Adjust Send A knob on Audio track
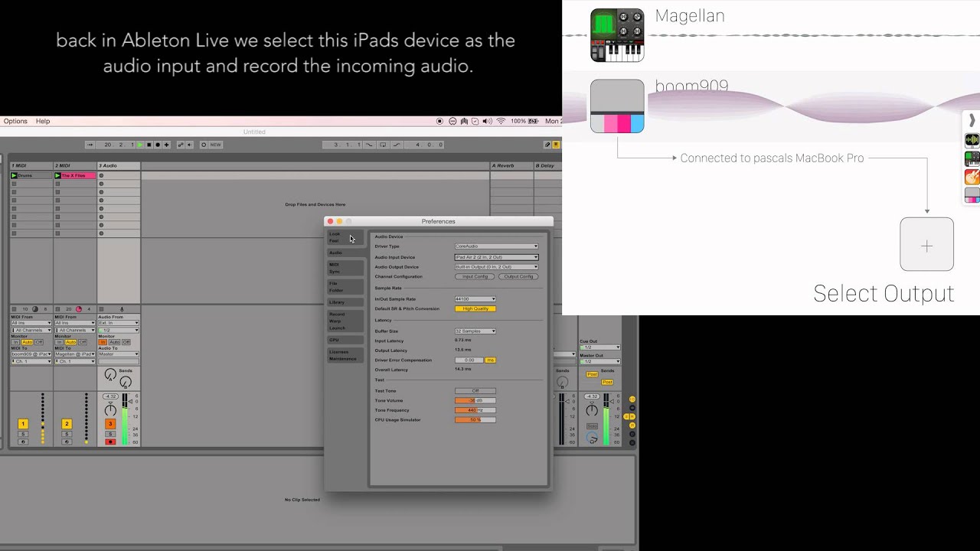Screen dimensions: 980x551 (x=110, y=374)
